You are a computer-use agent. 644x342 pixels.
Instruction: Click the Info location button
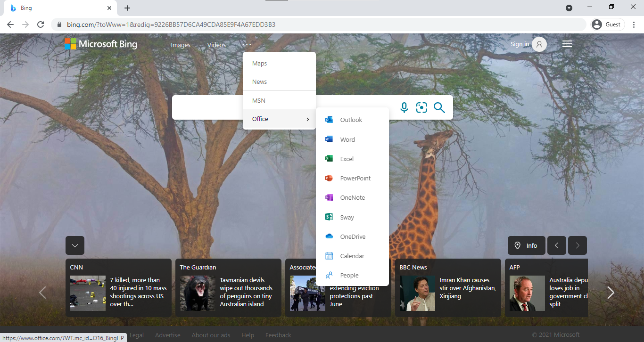point(527,245)
